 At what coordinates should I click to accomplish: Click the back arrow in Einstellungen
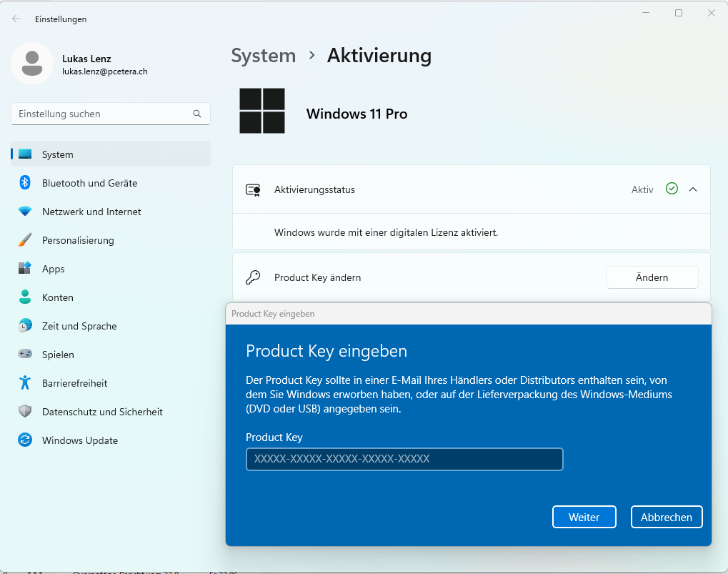coord(16,19)
